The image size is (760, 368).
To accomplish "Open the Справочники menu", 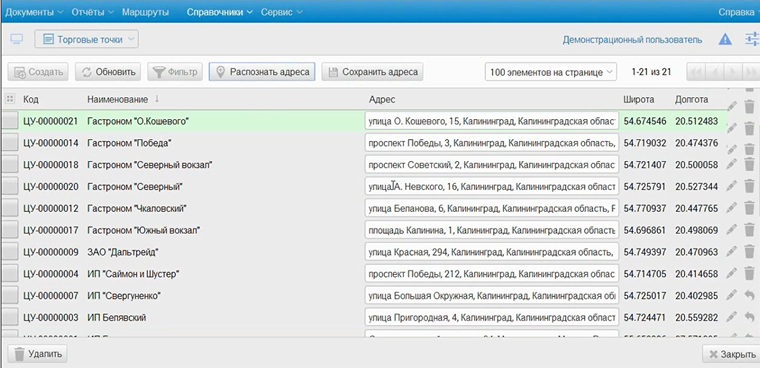I will (220, 12).
